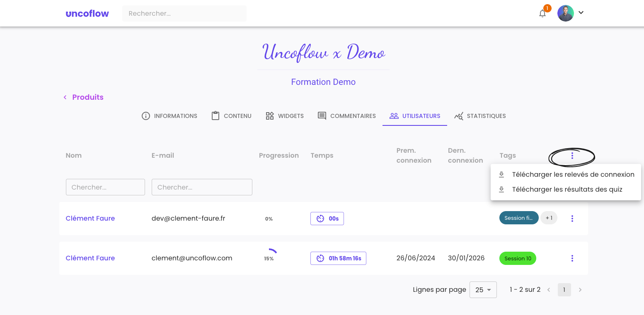The width and height of the screenshot is (644, 315).
Task: Switch to the Statistiques tab
Action: [x=480, y=116]
